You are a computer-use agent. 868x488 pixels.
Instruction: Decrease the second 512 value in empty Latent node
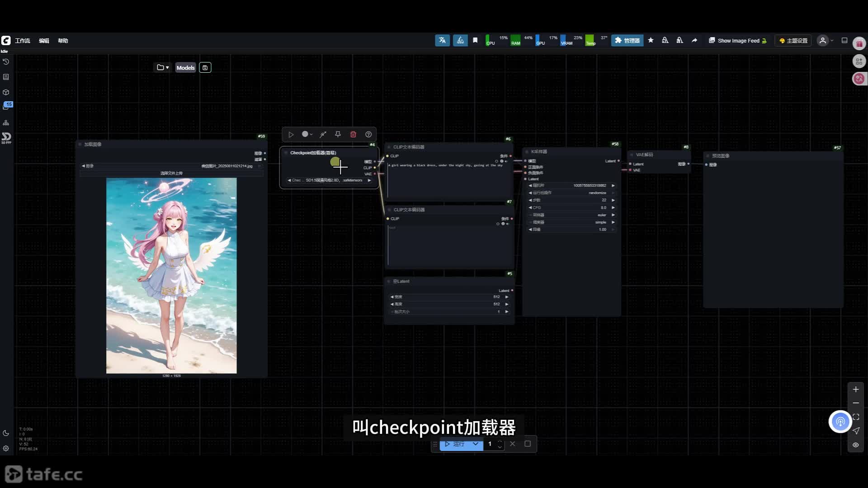click(x=392, y=304)
